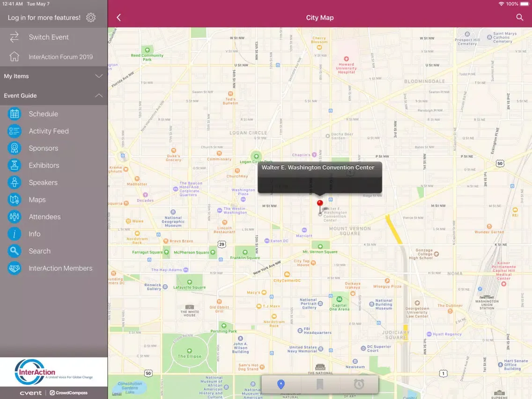Tap The White House landmark icon

point(190,307)
